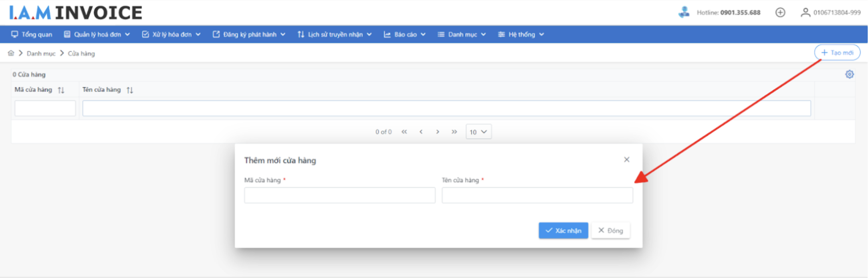Open table settings gear icon
The image size is (868, 278).
click(x=849, y=75)
